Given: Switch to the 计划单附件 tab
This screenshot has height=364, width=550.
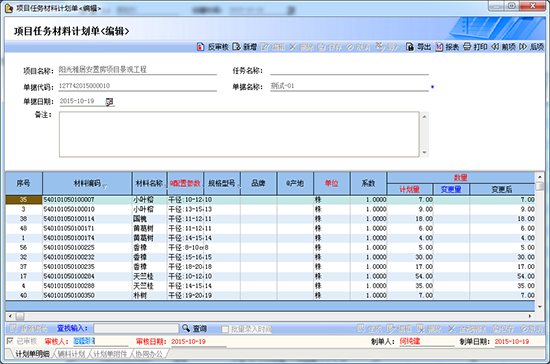Looking at the screenshot, I should tap(110, 354).
